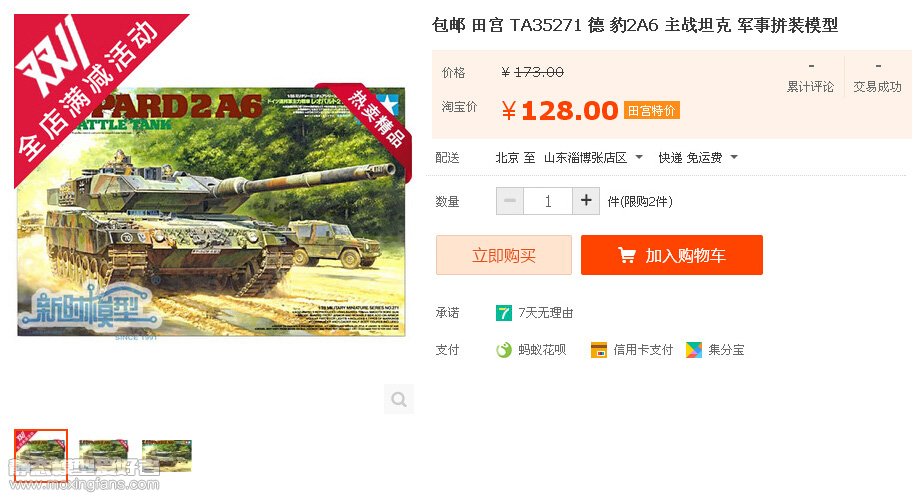The image size is (919, 499).
Task: Select the first product thumbnail with red border
Action: 41,456
